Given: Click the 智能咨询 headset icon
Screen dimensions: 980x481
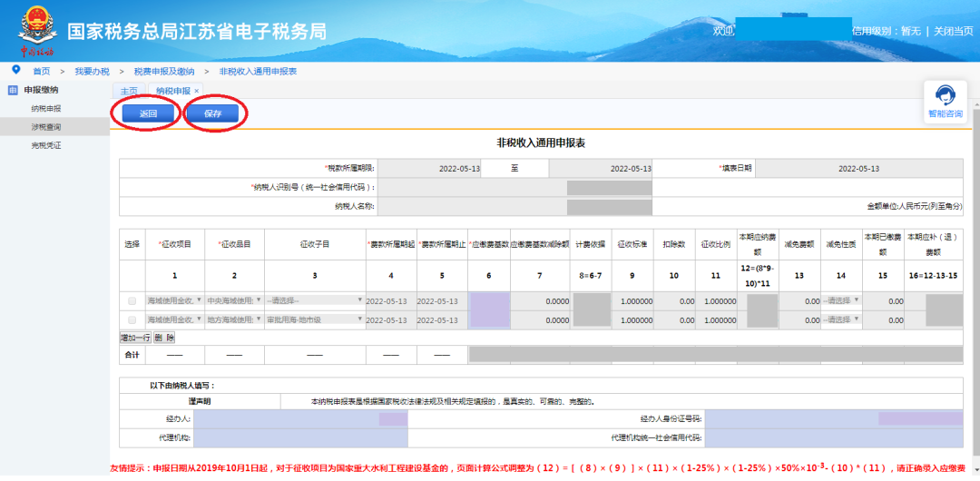Looking at the screenshot, I should click(x=945, y=94).
